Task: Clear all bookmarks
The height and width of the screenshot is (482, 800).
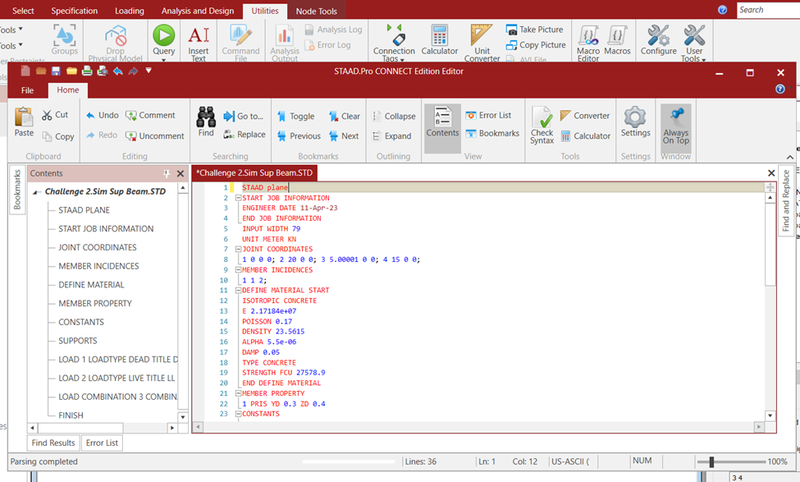Action: coord(344,116)
